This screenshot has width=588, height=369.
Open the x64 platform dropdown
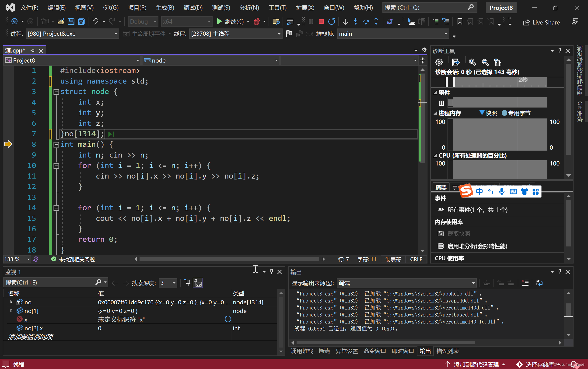187,22
